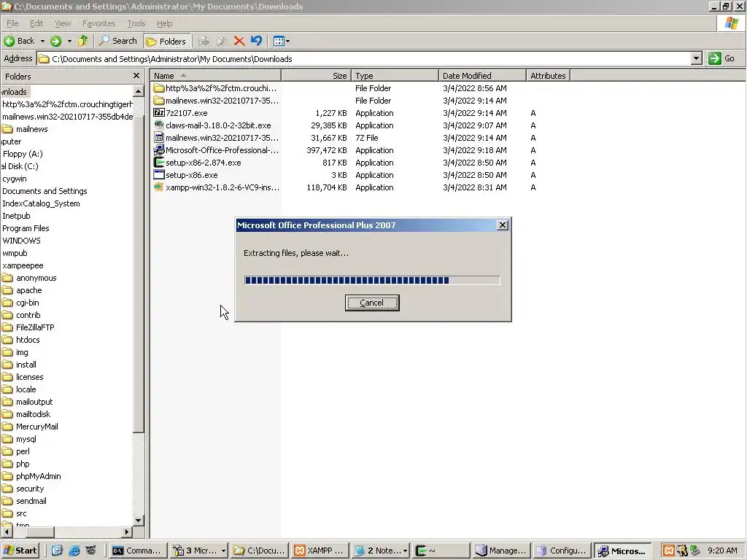Viewport: 747px width, 560px height.
Task: Select the mailnews folder in tree
Action: point(32,129)
